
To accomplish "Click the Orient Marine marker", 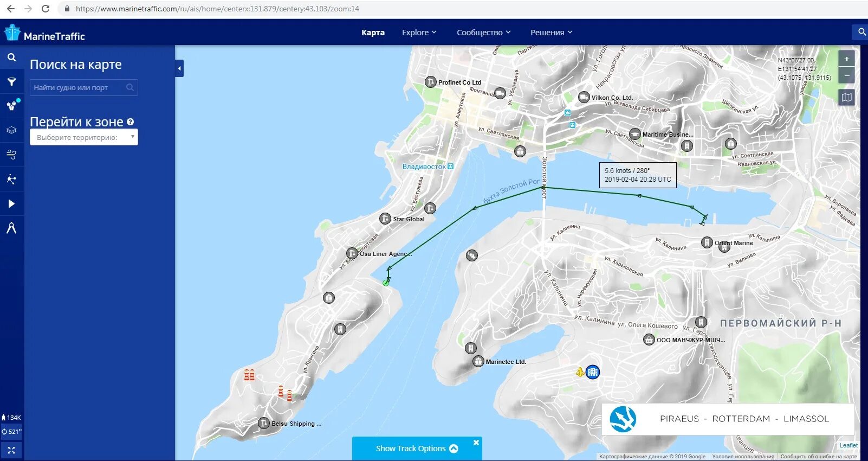I will (707, 242).
